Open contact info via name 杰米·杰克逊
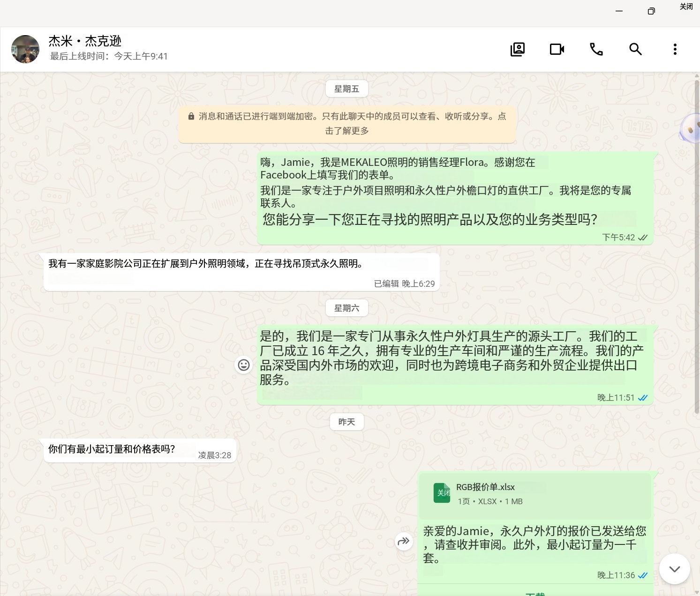 pos(85,41)
